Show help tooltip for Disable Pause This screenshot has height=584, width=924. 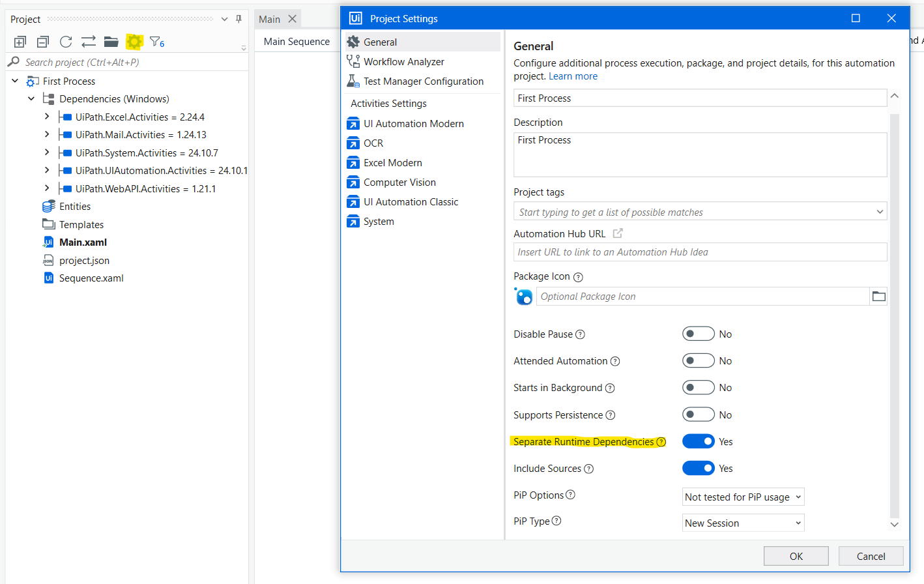[580, 334]
